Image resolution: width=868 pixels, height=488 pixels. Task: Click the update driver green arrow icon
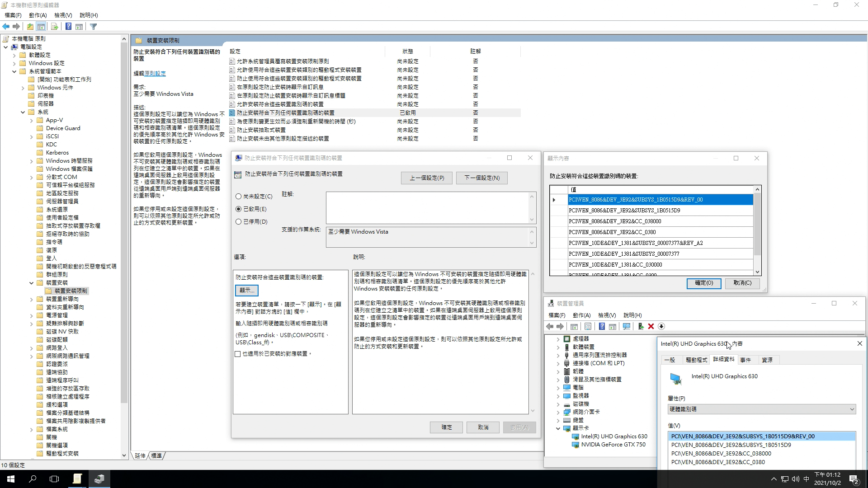640,326
